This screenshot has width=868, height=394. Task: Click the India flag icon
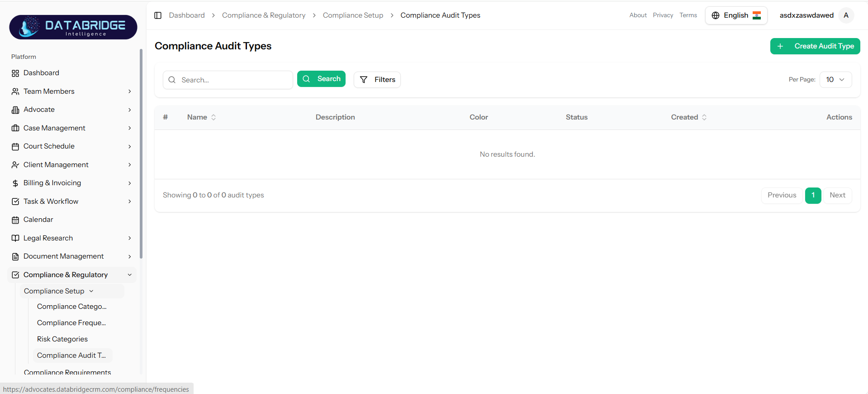pyautogui.click(x=757, y=15)
